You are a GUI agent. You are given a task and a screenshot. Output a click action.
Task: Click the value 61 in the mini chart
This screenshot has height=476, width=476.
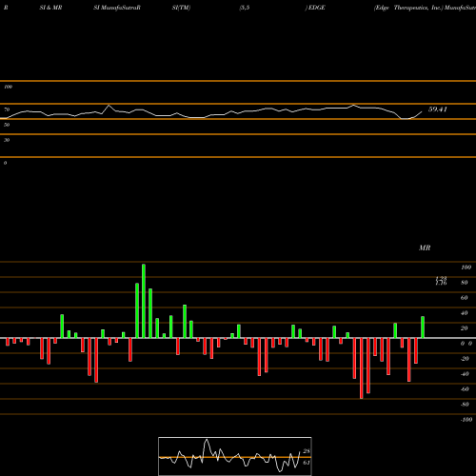click(x=307, y=463)
